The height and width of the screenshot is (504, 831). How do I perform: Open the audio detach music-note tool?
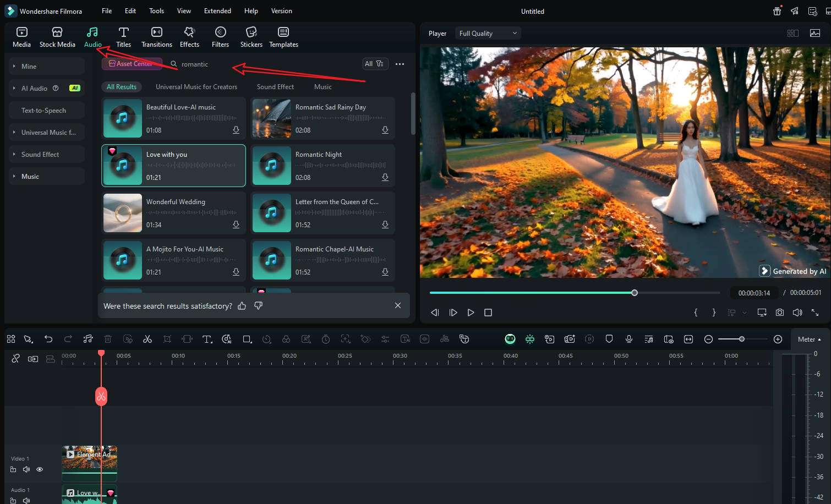[x=88, y=339]
